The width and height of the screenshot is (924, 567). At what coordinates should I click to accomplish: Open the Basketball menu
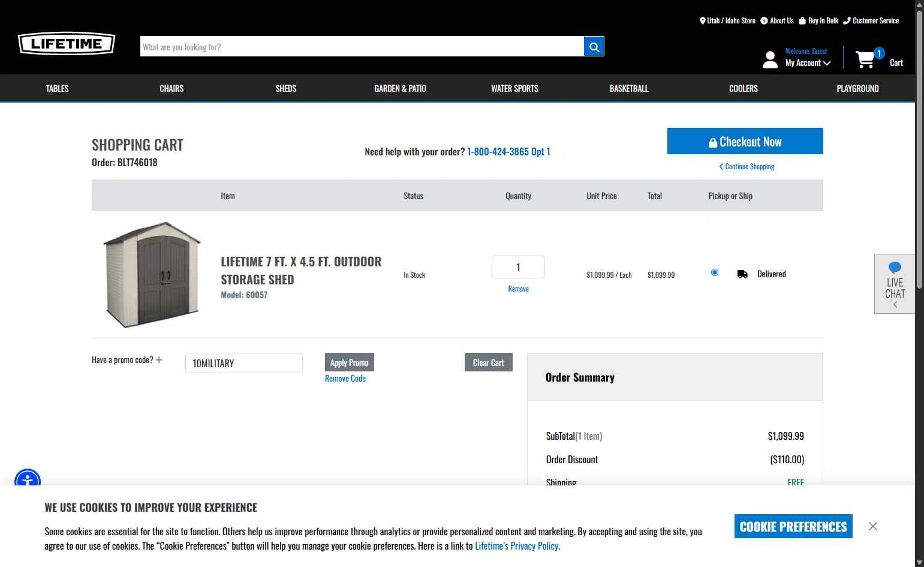629,88
